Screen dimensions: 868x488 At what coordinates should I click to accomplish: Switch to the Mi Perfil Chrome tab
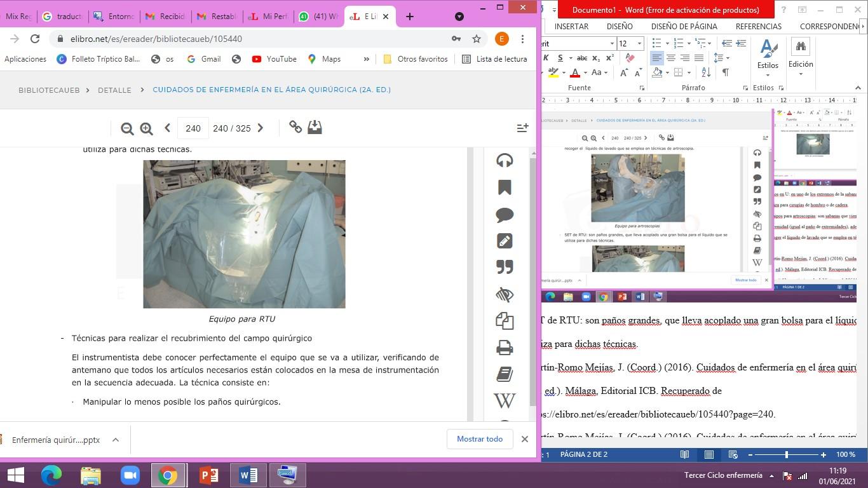coord(268,17)
